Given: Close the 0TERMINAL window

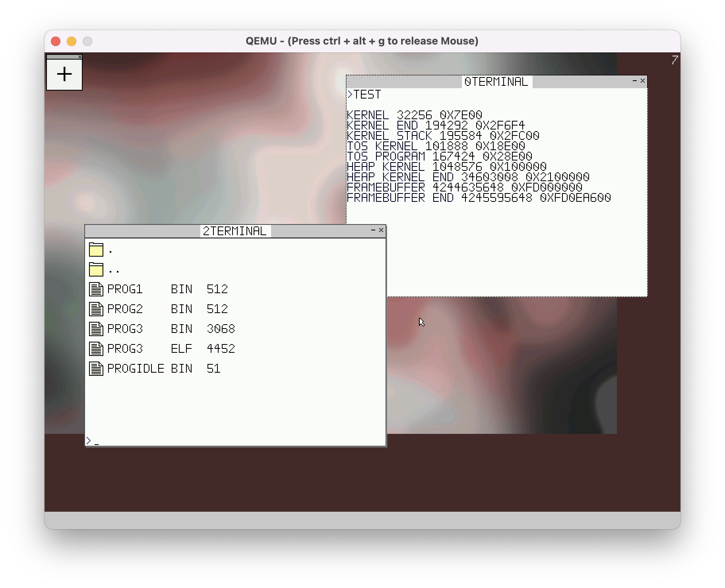Looking at the screenshot, I should tap(643, 81).
